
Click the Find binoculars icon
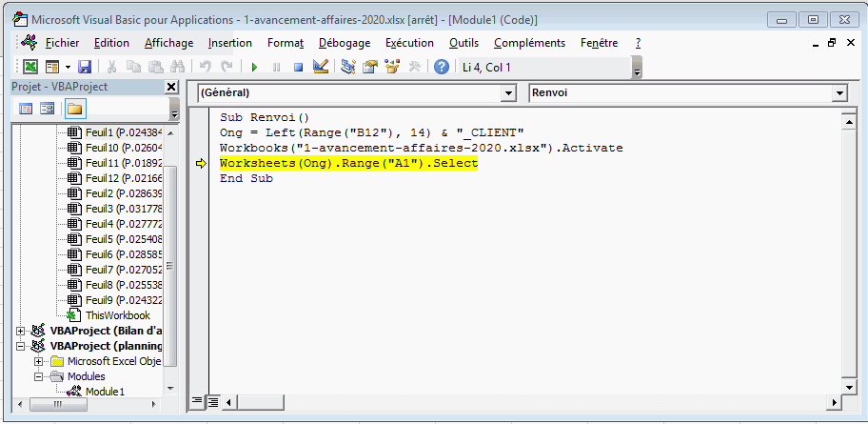pos(176,67)
